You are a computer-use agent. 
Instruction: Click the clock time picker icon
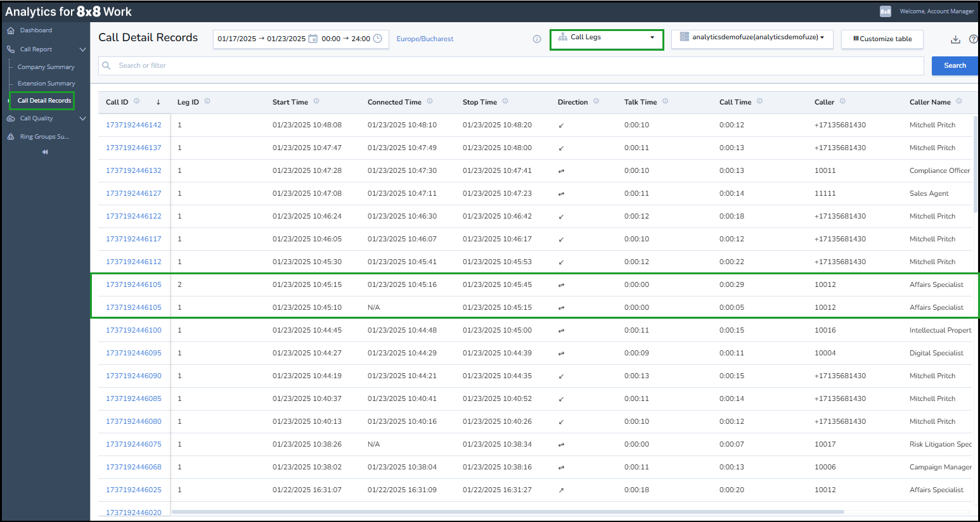378,39
